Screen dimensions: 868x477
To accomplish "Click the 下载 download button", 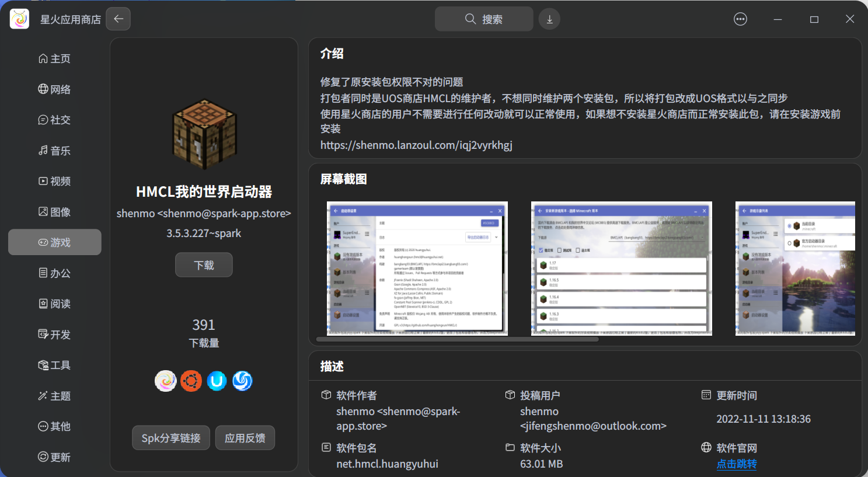I will pyautogui.click(x=204, y=264).
